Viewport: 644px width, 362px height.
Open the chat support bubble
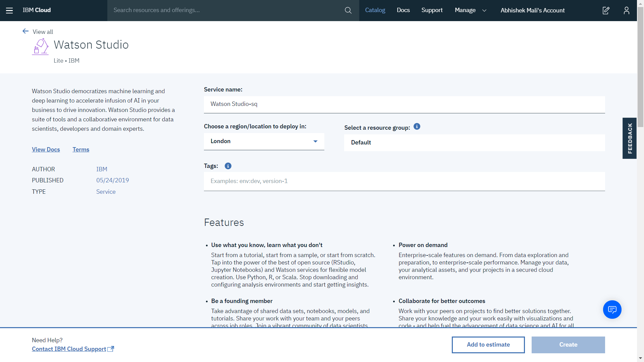[612, 309]
